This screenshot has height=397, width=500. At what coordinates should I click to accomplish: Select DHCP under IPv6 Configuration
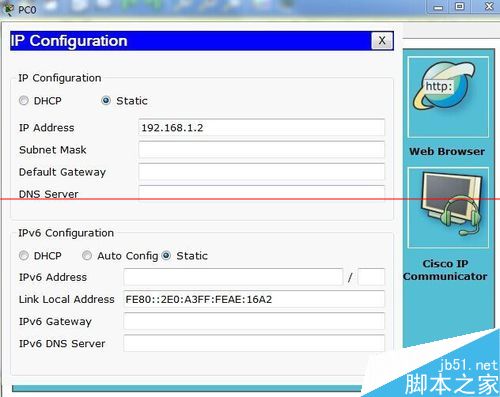pyautogui.click(x=24, y=256)
